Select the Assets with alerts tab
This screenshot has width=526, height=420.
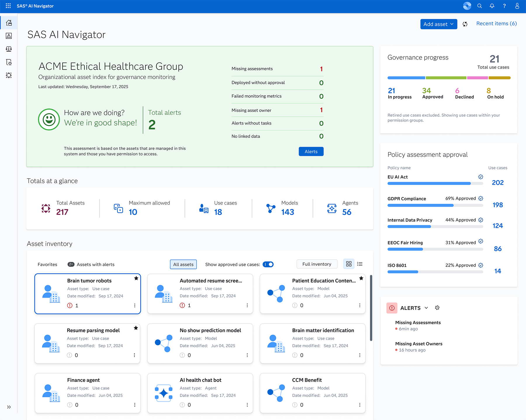(91, 264)
